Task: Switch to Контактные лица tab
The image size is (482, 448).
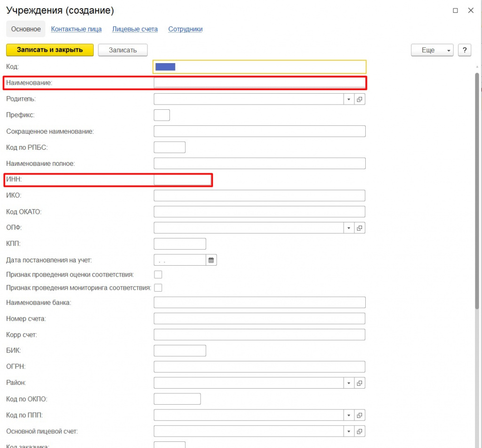Action: coord(76,29)
